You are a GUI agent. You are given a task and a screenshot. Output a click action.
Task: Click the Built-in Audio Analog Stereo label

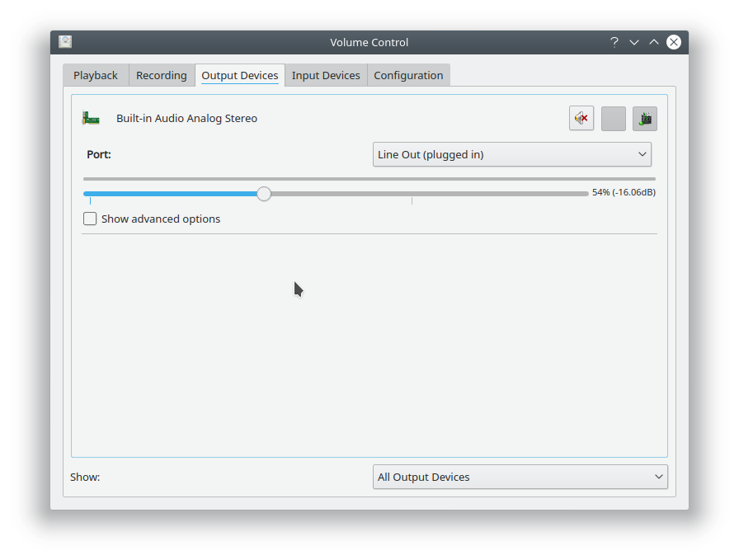pos(186,119)
